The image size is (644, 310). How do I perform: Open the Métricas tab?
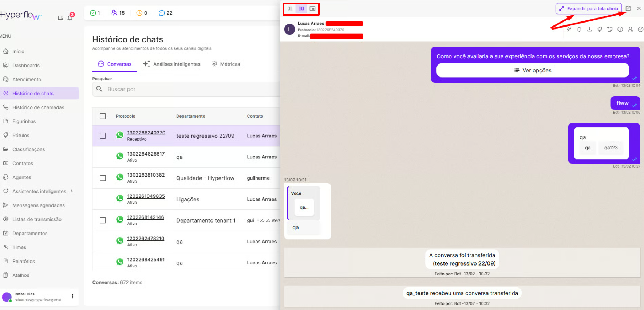pyautogui.click(x=226, y=64)
